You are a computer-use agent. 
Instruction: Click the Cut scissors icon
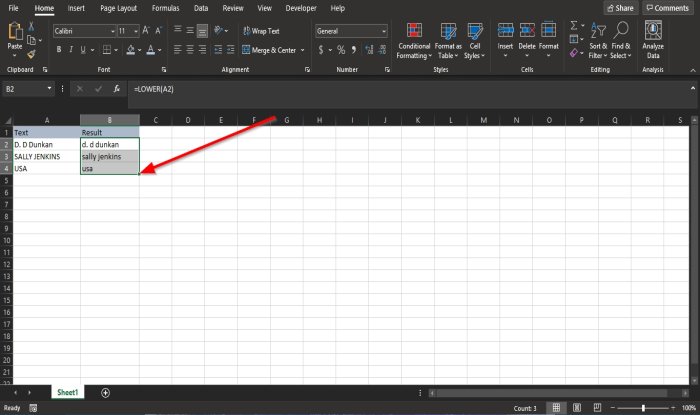point(31,27)
